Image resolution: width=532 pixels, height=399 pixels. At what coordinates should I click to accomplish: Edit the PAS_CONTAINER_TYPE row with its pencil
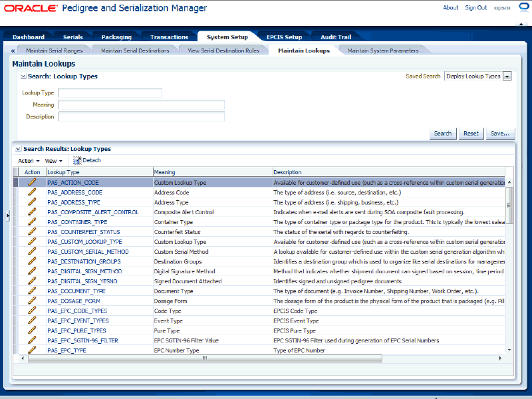click(32, 221)
